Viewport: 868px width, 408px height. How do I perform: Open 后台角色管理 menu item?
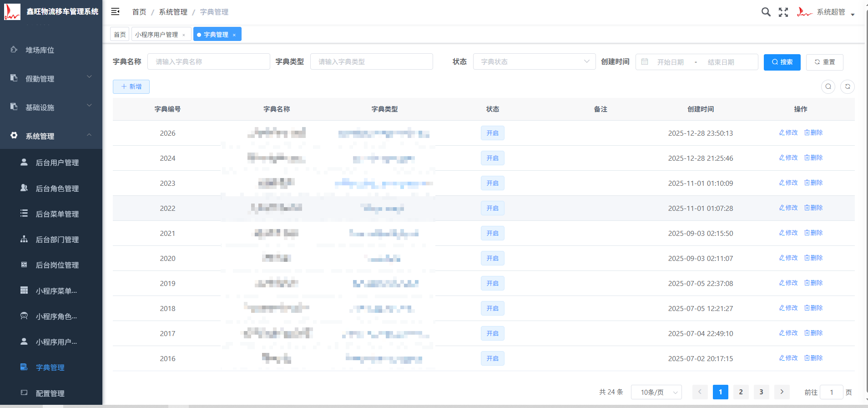[x=51, y=189]
